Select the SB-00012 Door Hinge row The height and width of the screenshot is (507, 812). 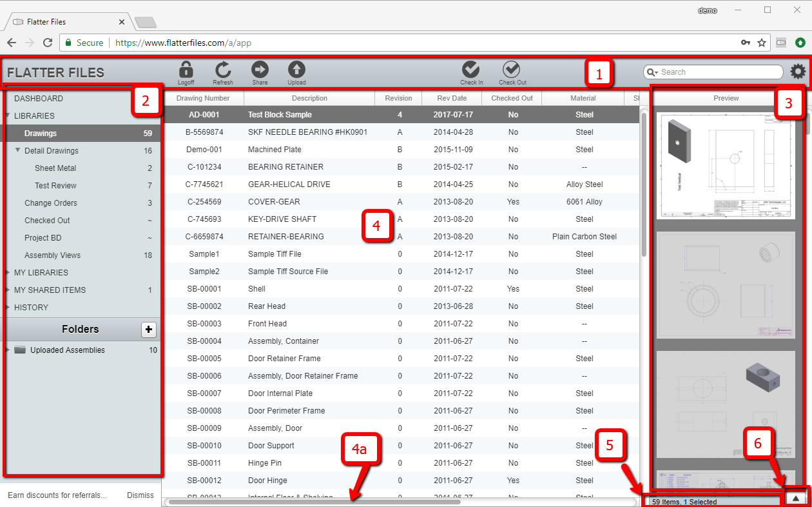[401, 481]
